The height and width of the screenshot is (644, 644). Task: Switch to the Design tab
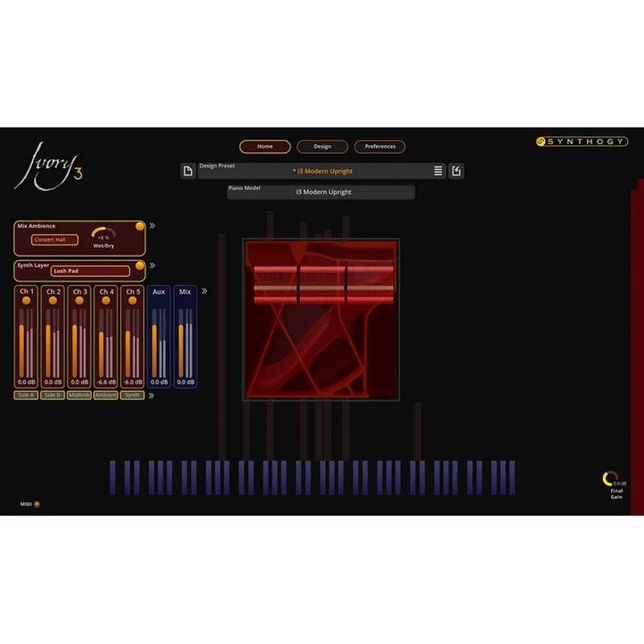point(323,147)
